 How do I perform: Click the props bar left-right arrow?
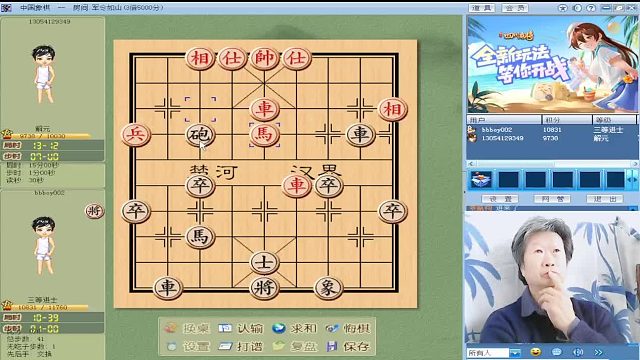coord(632,180)
